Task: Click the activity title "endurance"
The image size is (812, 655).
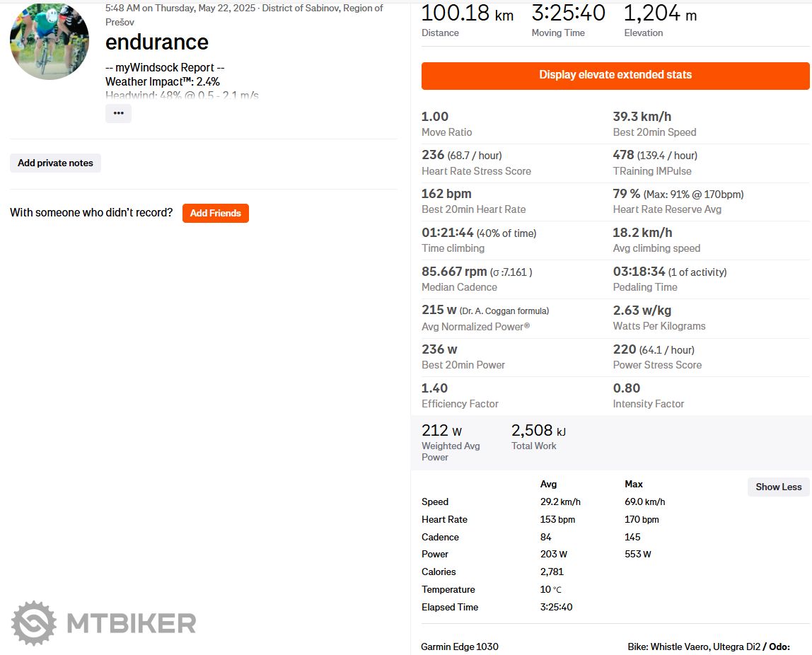Action: coord(157,42)
